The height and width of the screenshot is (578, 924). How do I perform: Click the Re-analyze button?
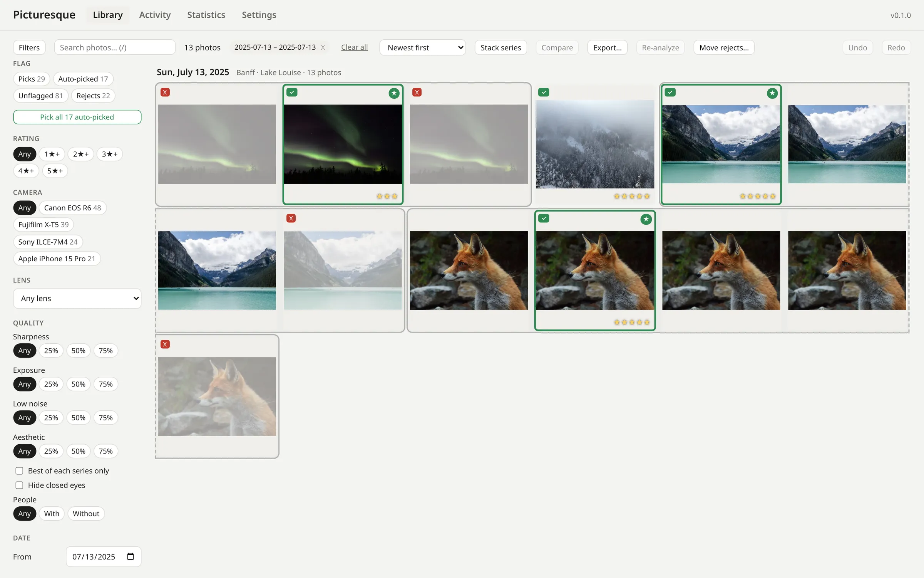(x=660, y=47)
